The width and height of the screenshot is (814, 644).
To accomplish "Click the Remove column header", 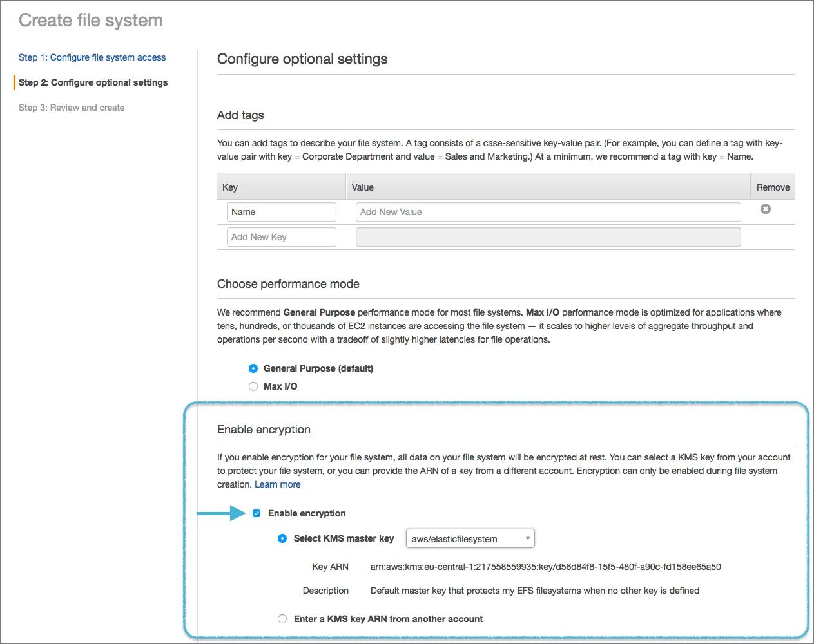I will tap(773, 187).
